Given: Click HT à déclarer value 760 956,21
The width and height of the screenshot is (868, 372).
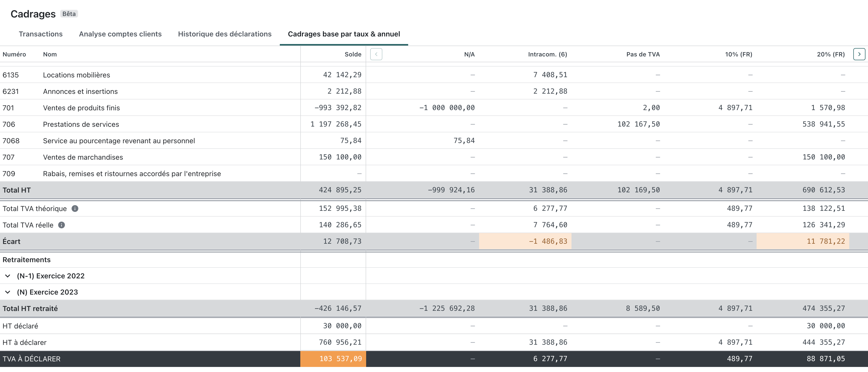Looking at the screenshot, I should coord(340,342).
